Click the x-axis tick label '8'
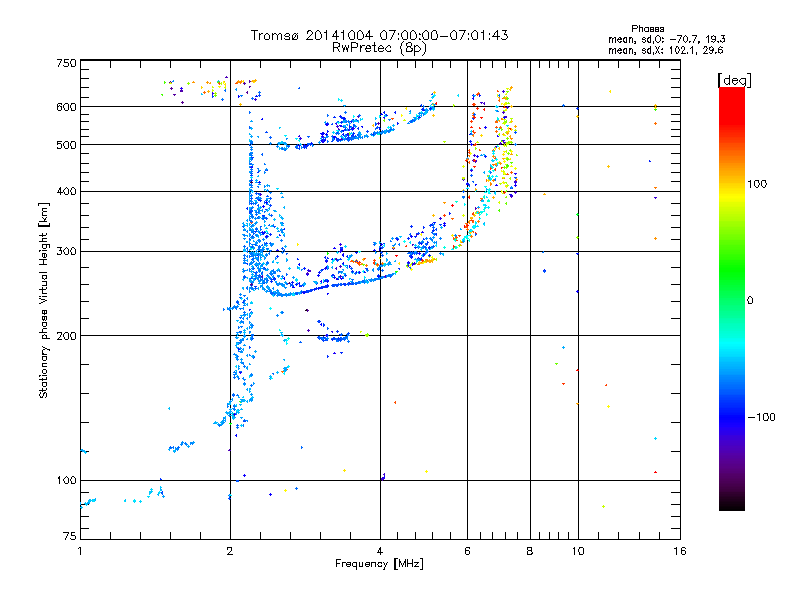The height and width of the screenshot is (600, 800). (530, 551)
